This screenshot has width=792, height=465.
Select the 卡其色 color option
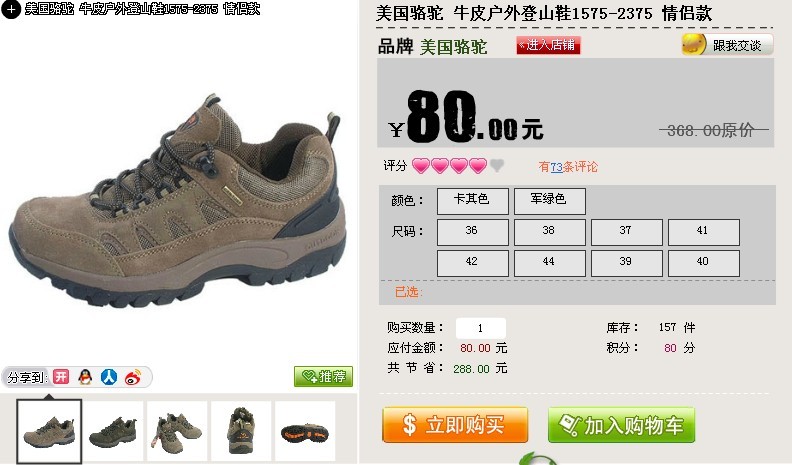point(472,201)
